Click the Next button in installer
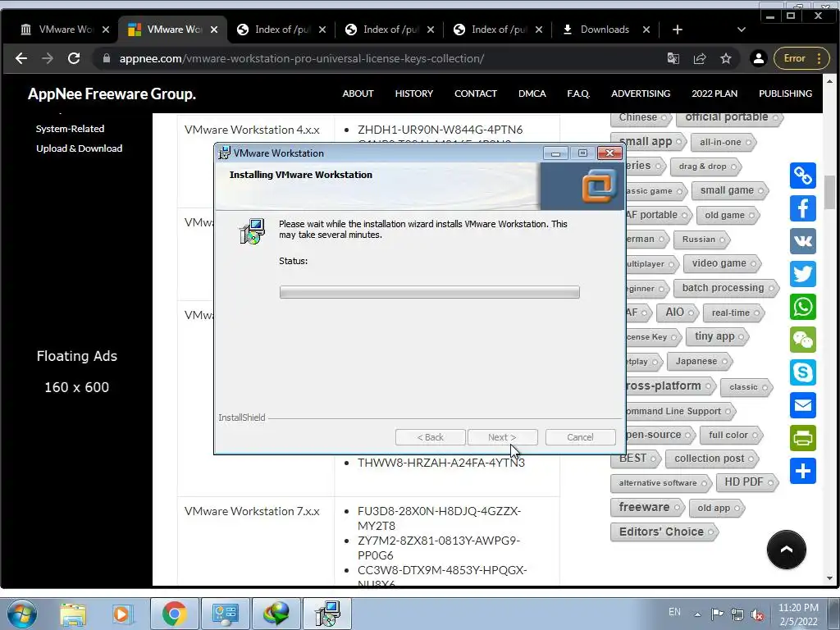Image resolution: width=840 pixels, height=630 pixels. coord(502,437)
